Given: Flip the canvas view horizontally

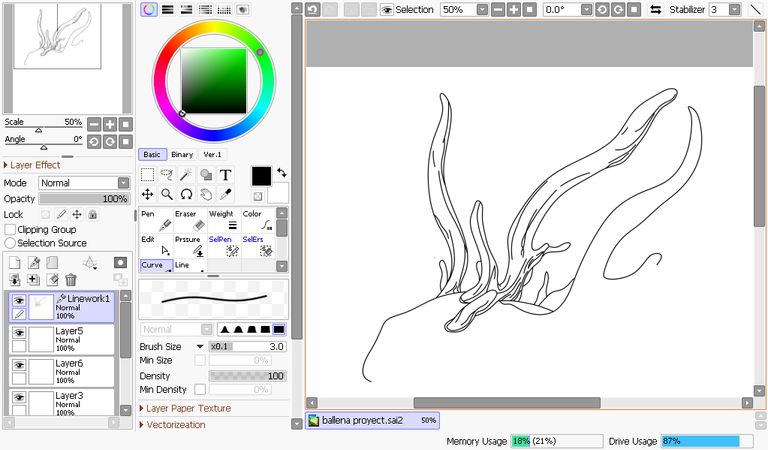Looking at the screenshot, I should pyautogui.click(x=655, y=9).
